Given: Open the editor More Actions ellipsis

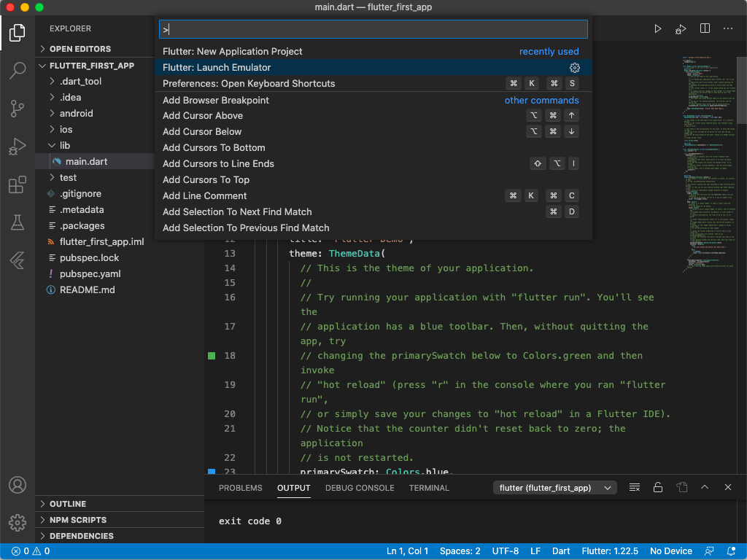Looking at the screenshot, I should 728,28.
